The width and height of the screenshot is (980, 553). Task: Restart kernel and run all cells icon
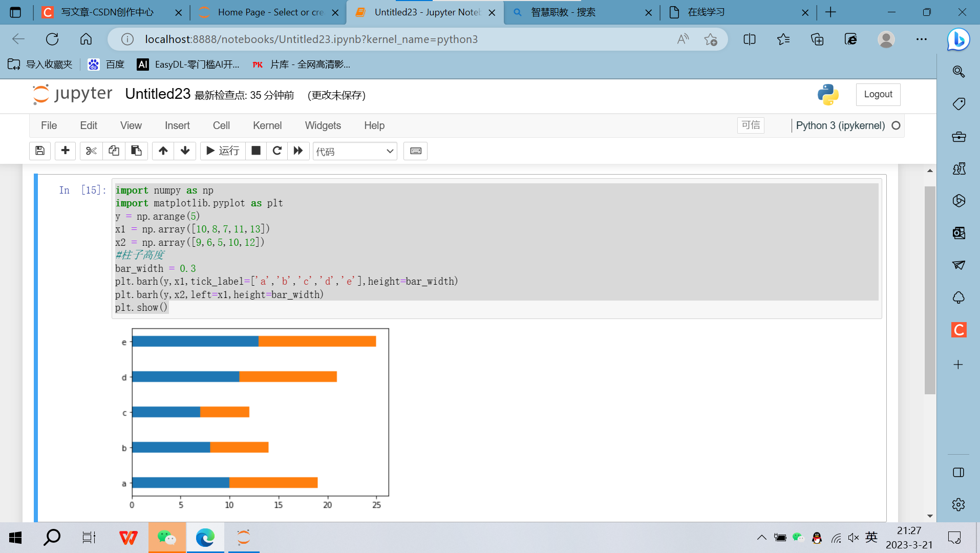pos(299,151)
